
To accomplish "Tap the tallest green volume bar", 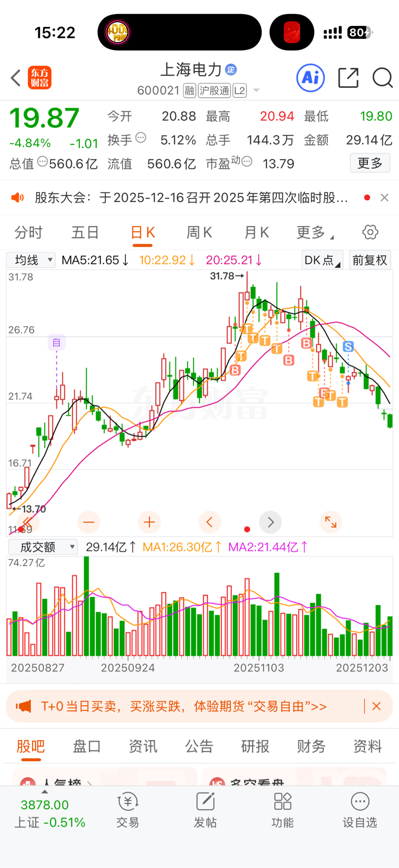I will 86,606.
